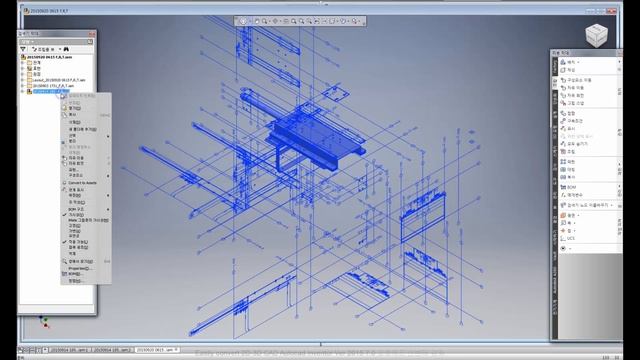Toggle 고정 (Grounded) in context menu
Screen dimensions: 640x360
pyautogui.click(x=74, y=225)
